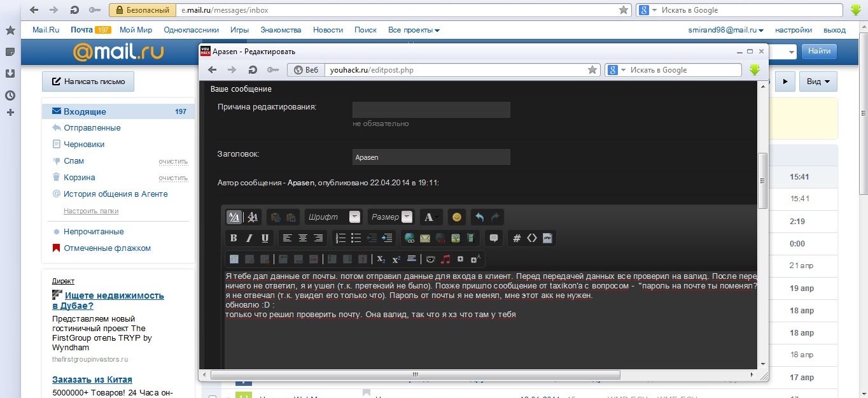The height and width of the screenshot is (398, 868).
Task: Filter by Непрочитанные messages
Action: click(x=94, y=232)
